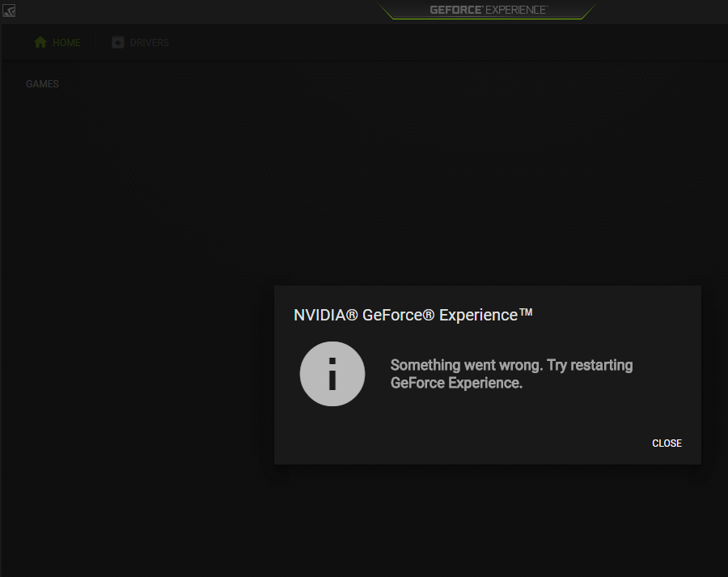Click the green home icon

[40, 42]
